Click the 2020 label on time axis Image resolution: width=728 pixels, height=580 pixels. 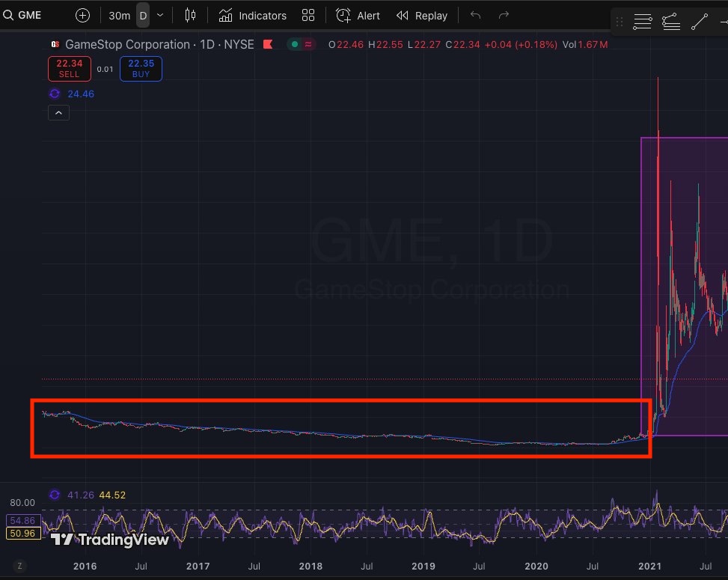point(536,567)
